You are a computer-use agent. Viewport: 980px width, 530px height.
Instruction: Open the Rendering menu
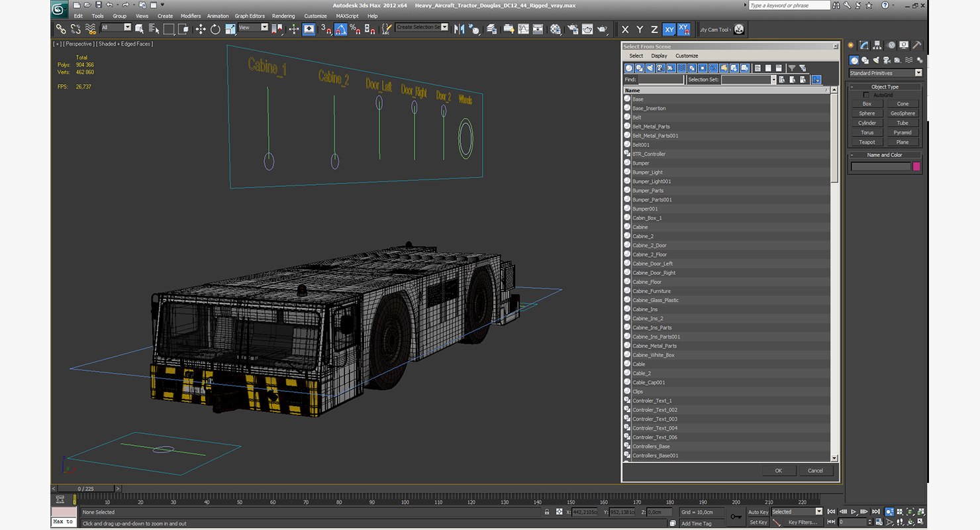(283, 16)
